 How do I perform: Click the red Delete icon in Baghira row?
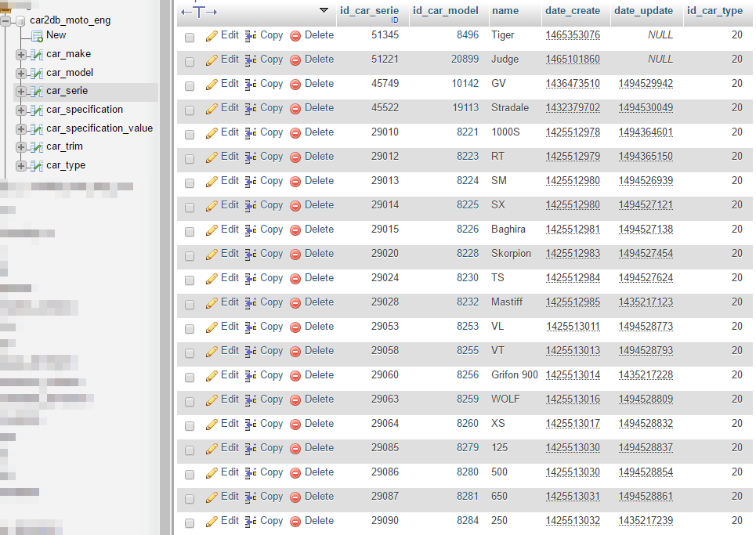coord(295,230)
